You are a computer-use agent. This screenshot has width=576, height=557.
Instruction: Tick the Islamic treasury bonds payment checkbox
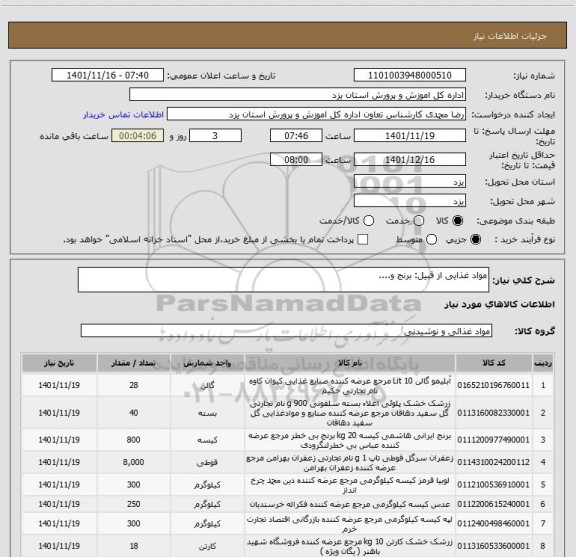coord(363,240)
